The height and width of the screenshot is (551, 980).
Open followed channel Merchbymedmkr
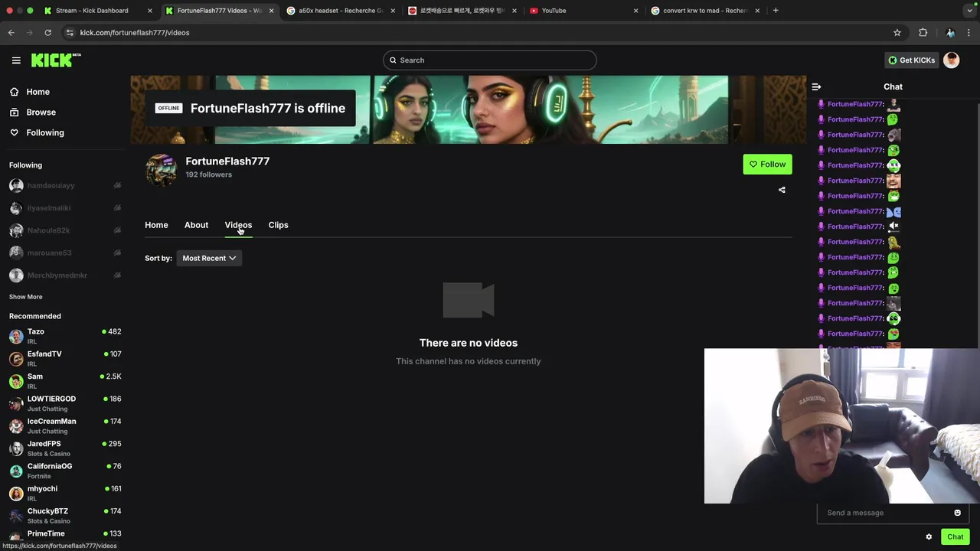point(65,275)
